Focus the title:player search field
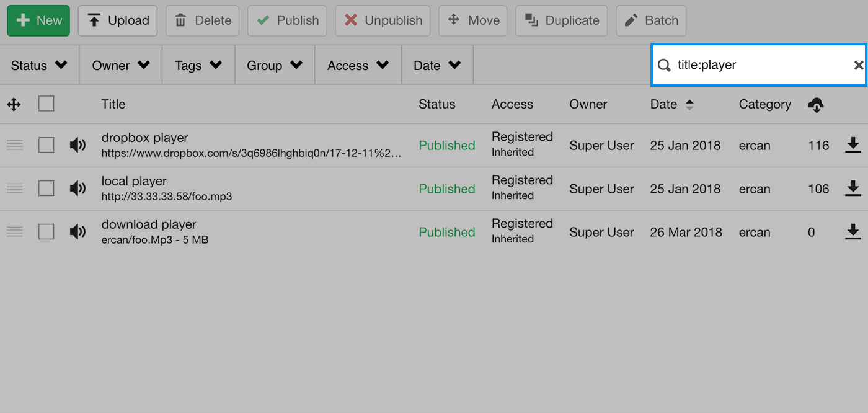The width and height of the screenshot is (868, 413). [x=759, y=65]
